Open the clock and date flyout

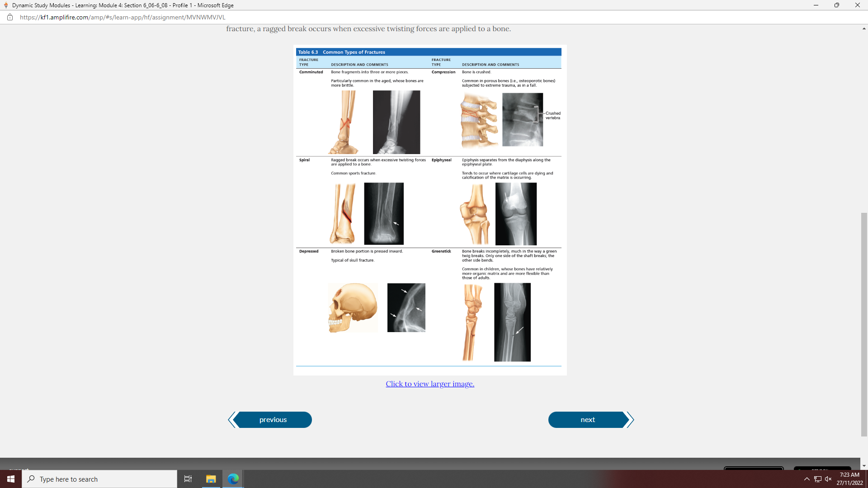(x=849, y=479)
